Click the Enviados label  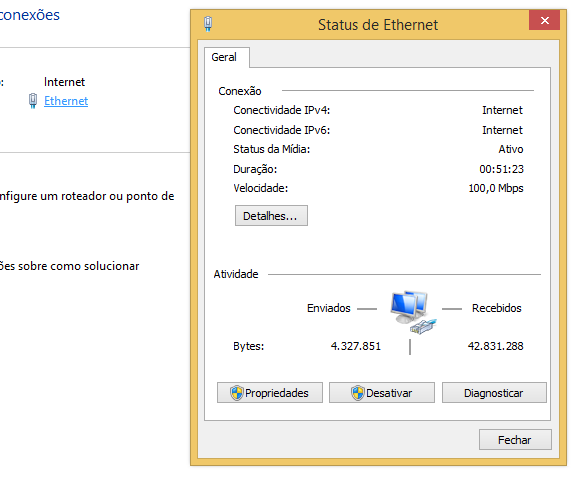click(x=329, y=308)
